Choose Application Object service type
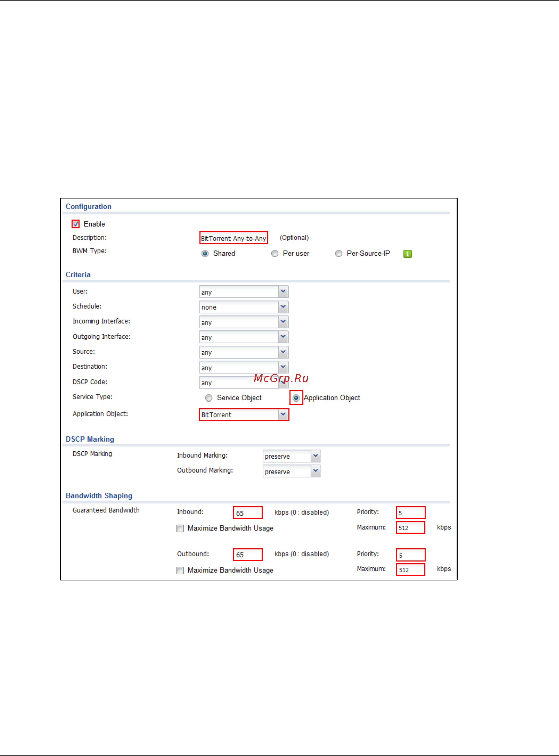Screen dimensions: 559x756 click(296, 398)
